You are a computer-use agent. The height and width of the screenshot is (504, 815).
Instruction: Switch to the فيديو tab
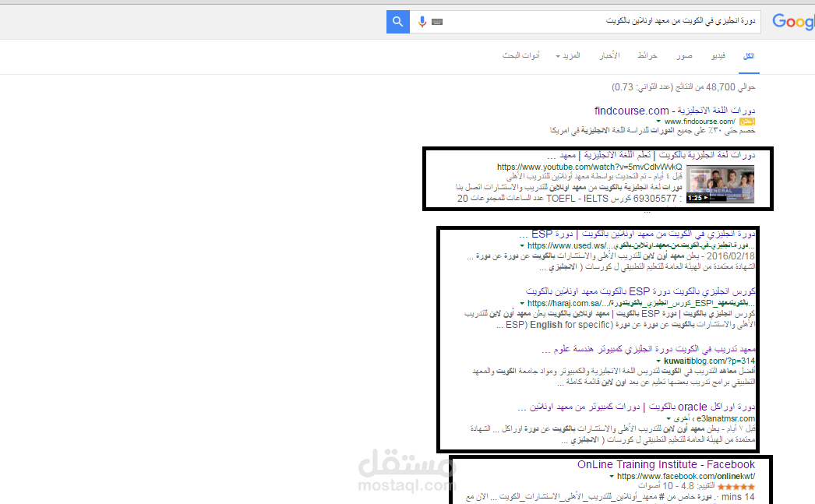coord(718,55)
